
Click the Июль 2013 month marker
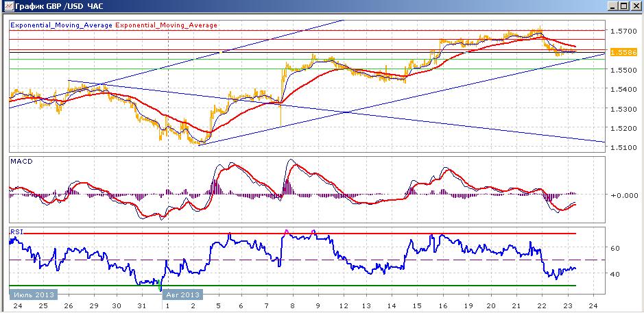[33, 295]
